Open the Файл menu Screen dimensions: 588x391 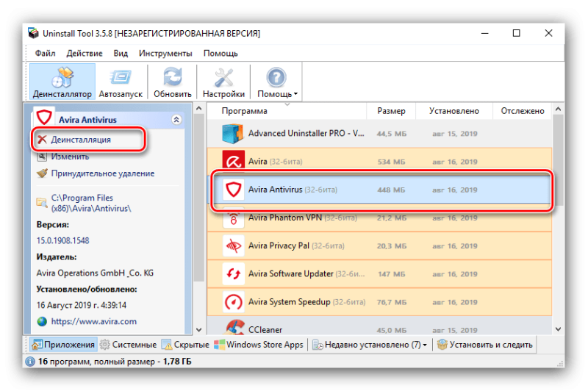click(x=46, y=53)
